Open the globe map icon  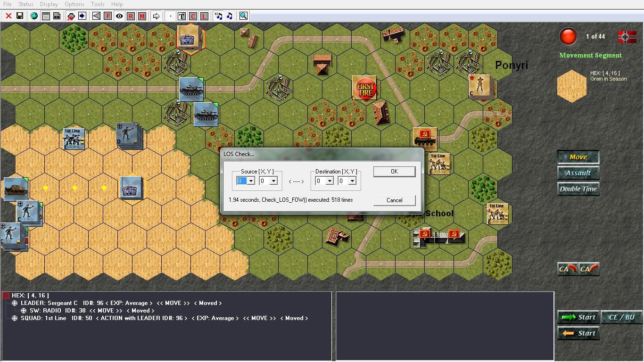coord(34,16)
